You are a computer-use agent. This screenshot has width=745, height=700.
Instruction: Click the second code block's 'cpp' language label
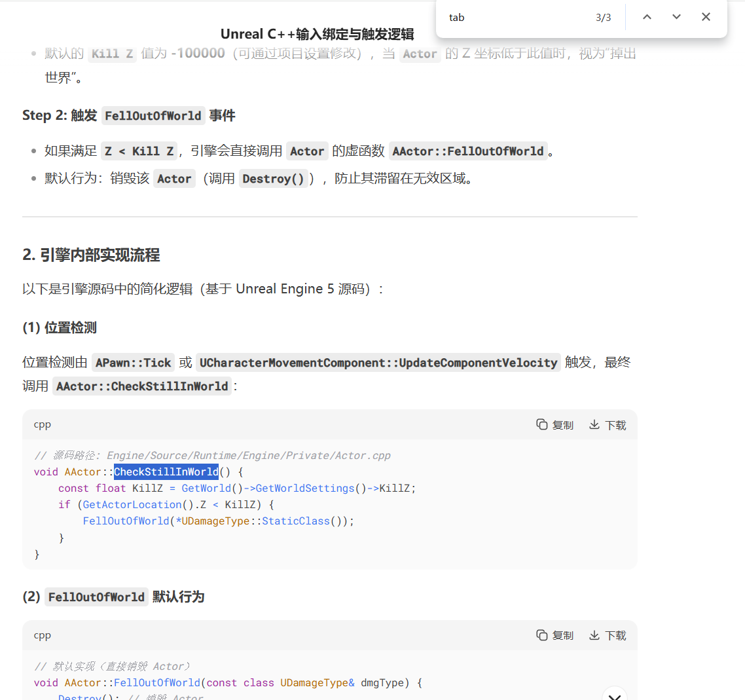point(43,635)
